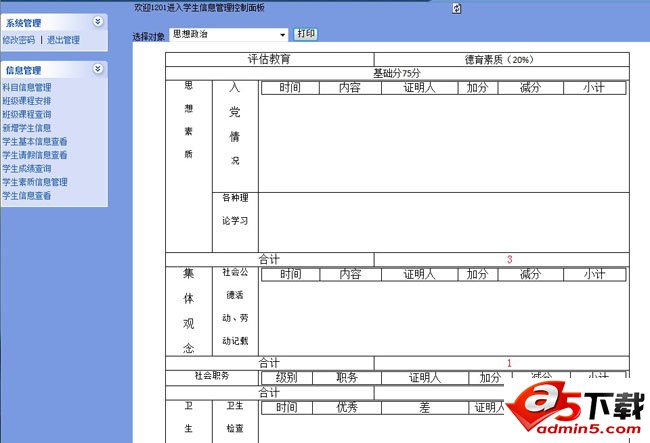
Task: Click the 时间 header in 社会公德活动 section
Action: tap(291, 274)
